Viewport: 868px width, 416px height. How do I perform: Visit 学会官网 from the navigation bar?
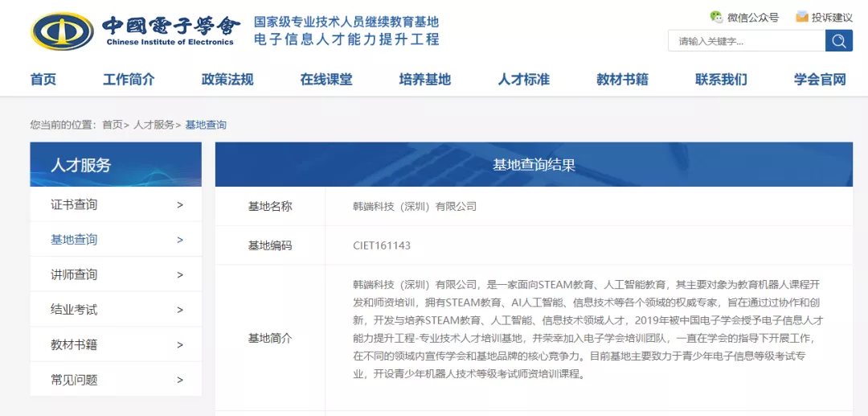click(820, 79)
